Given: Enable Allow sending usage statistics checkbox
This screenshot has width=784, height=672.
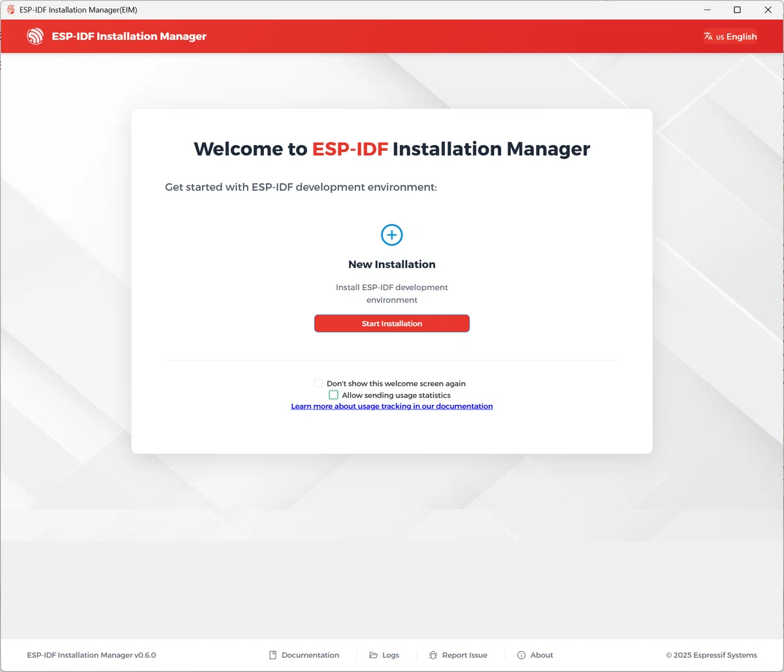Looking at the screenshot, I should coord(333,395).
